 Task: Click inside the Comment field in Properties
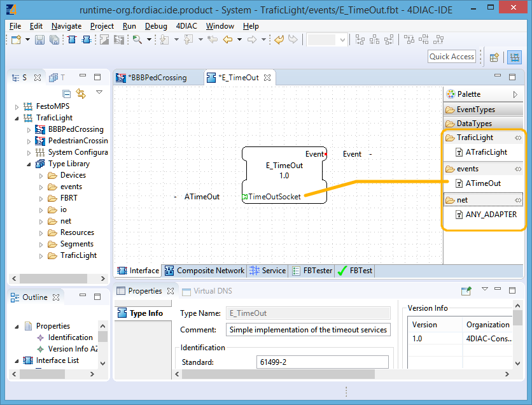pos(307,330)
